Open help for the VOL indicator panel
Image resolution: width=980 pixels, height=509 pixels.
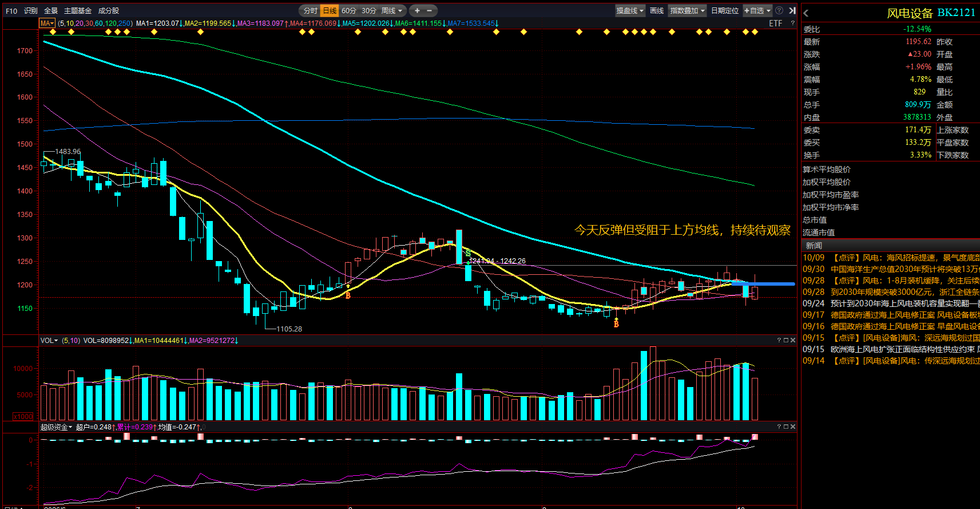click(779, 340)
